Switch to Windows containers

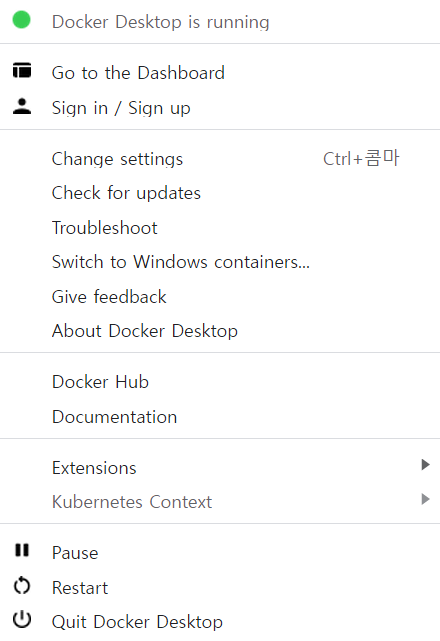[220, 262]
